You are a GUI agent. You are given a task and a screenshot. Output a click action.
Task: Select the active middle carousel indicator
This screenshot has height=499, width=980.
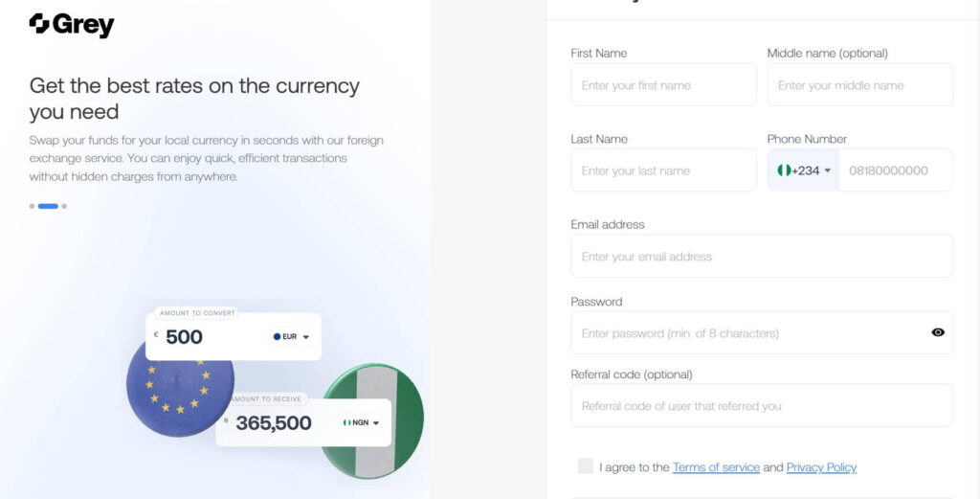pos(48,206)
